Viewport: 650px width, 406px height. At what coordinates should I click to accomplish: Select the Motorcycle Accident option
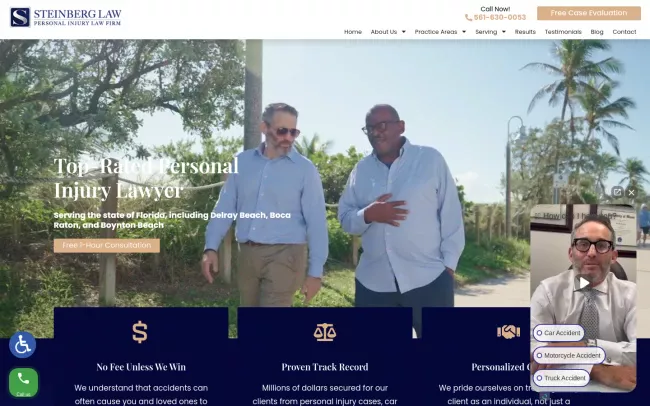pos(569,355)
